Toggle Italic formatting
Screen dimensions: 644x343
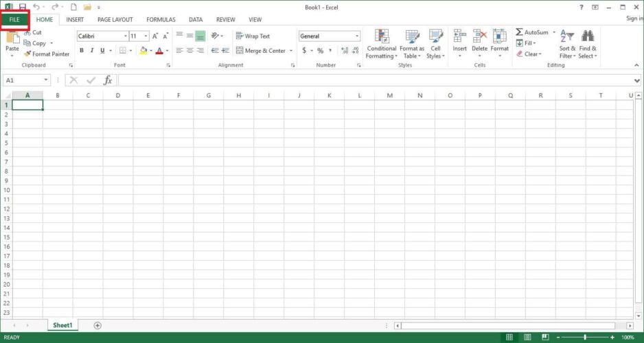point(91,51)
